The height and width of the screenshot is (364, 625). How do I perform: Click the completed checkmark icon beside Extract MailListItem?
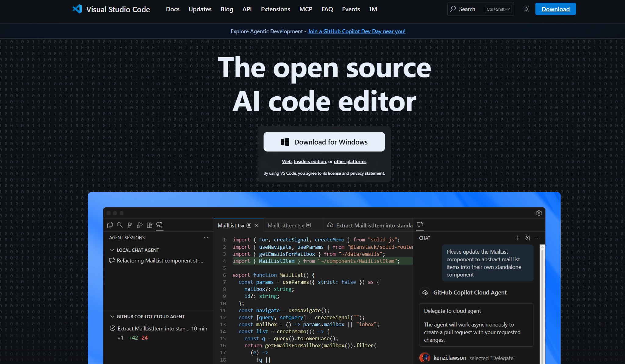click(113, 328)
